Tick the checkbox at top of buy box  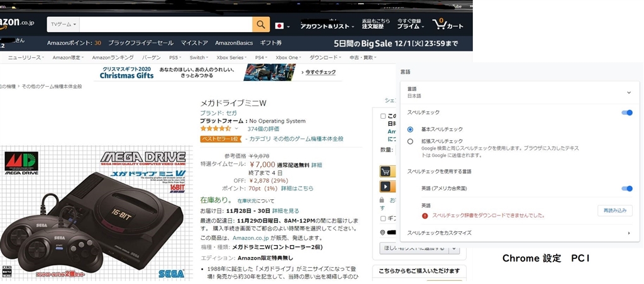point(383,116)
